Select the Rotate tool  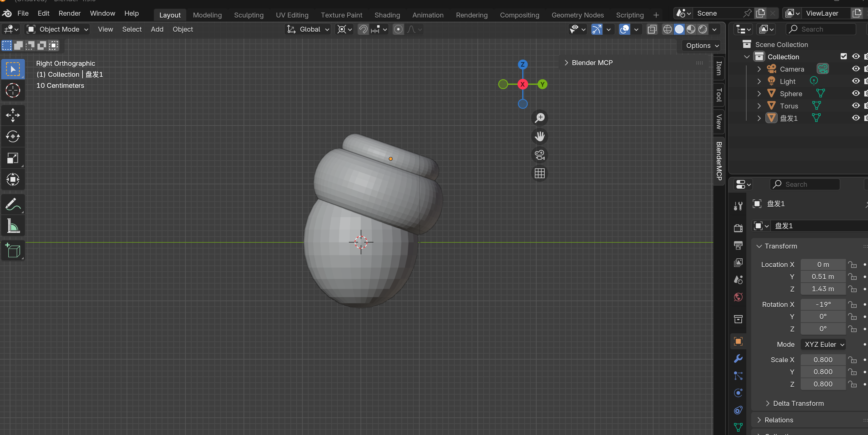click(x=13, y=136)
